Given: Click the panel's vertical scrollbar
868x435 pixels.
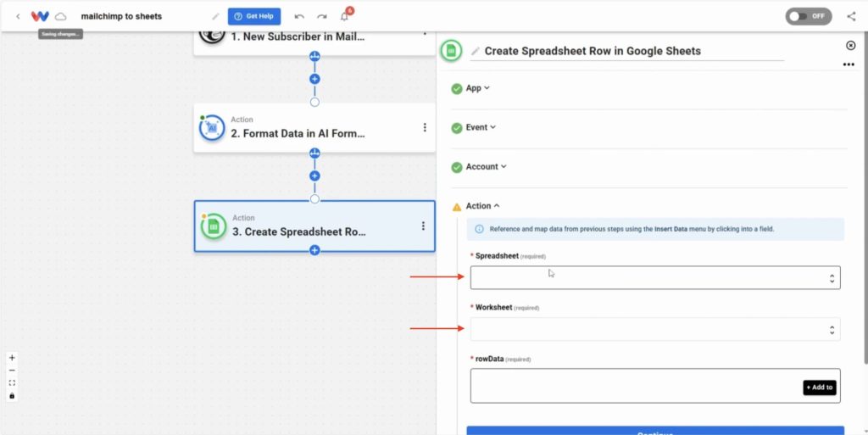Looking at the screenshot, I should pyautogui.click(x=865, y=199).
